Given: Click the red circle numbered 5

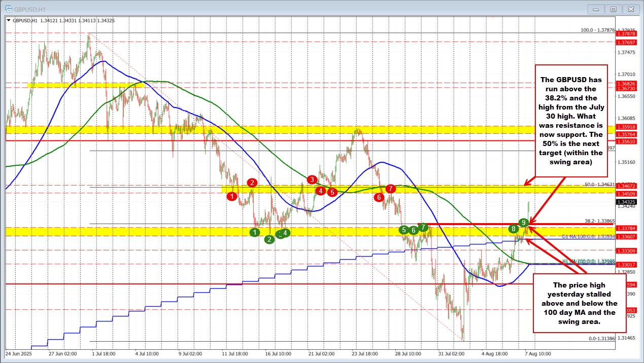Looking at the screenshot, I should point(332,192).
